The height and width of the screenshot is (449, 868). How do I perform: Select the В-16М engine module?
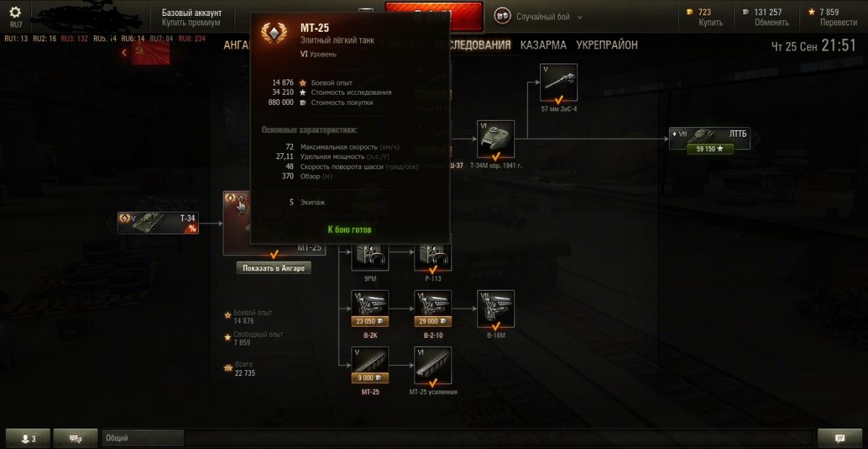[495, 309]
